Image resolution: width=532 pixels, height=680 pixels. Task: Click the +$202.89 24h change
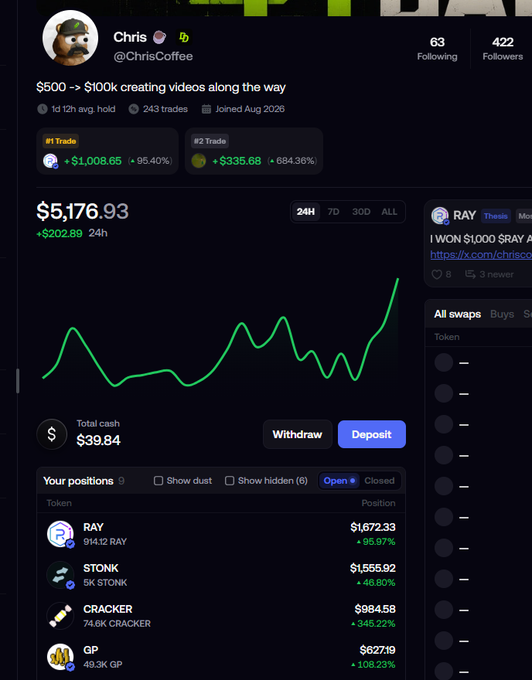59,233
